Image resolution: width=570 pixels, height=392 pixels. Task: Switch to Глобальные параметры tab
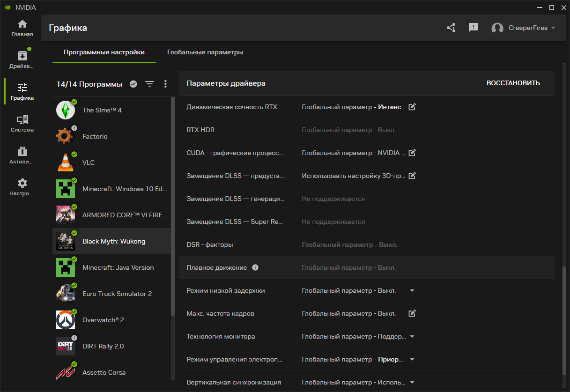click(205, 52)
